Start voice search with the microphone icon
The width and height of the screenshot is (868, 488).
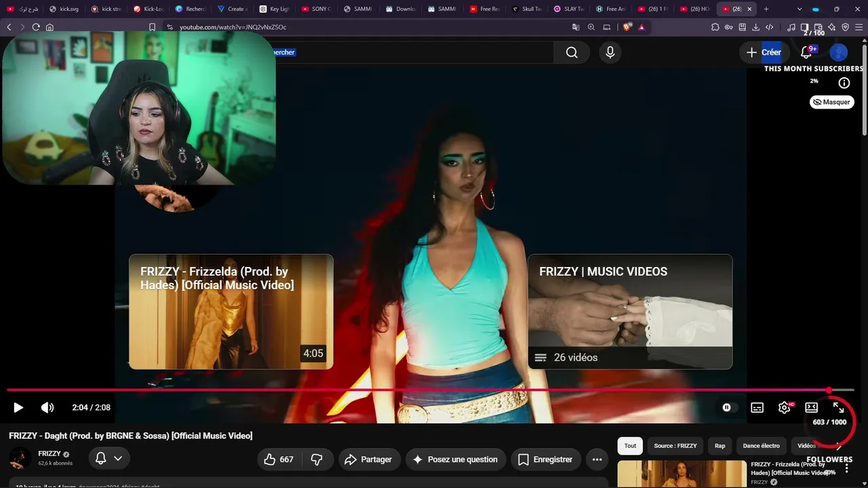click(x=610, y=52)
